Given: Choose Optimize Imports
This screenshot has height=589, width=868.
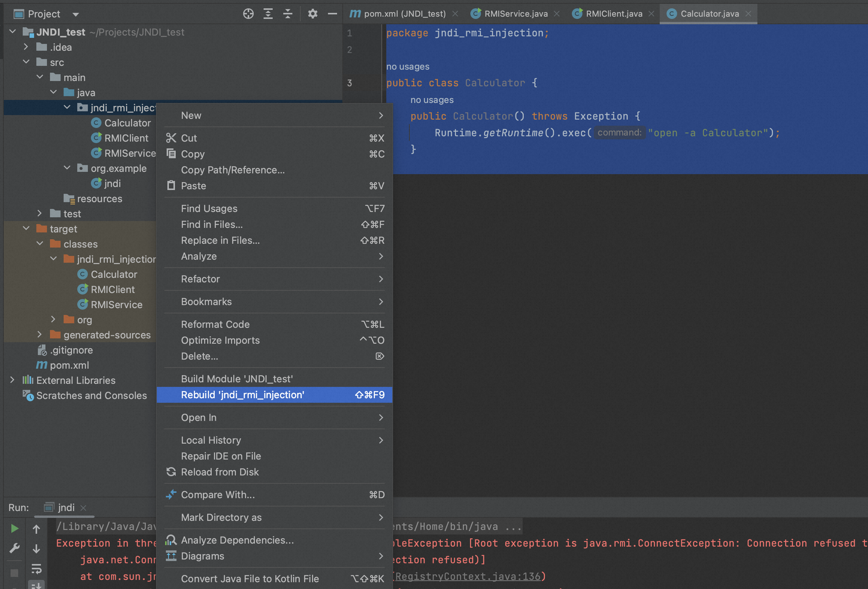Looking at the screenshot, I should click(275, 340).
